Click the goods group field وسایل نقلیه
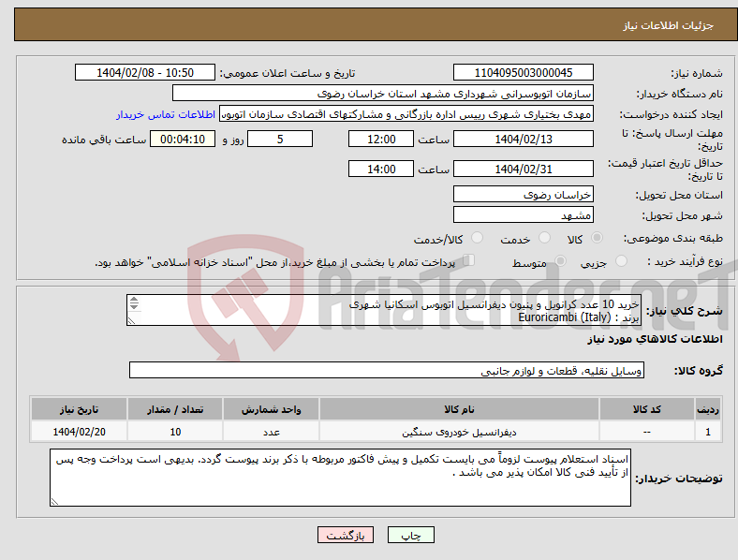The image size is (738, 560). [x=387, y=370]
